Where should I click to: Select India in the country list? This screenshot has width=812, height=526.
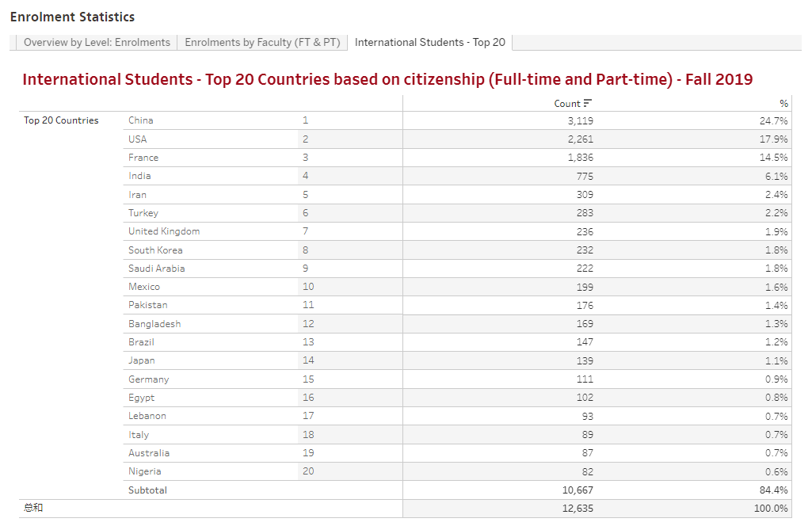[139, 176]
